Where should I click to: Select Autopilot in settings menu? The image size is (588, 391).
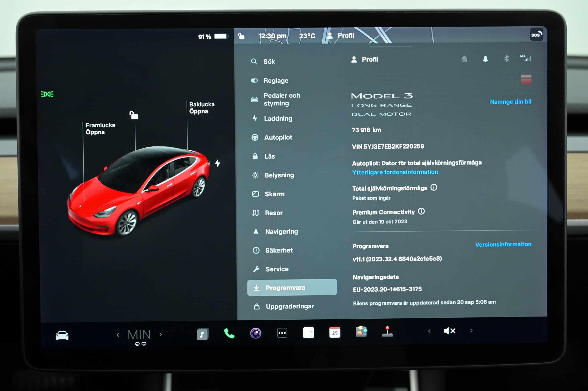pyautogui.click(x=278, y=137)
